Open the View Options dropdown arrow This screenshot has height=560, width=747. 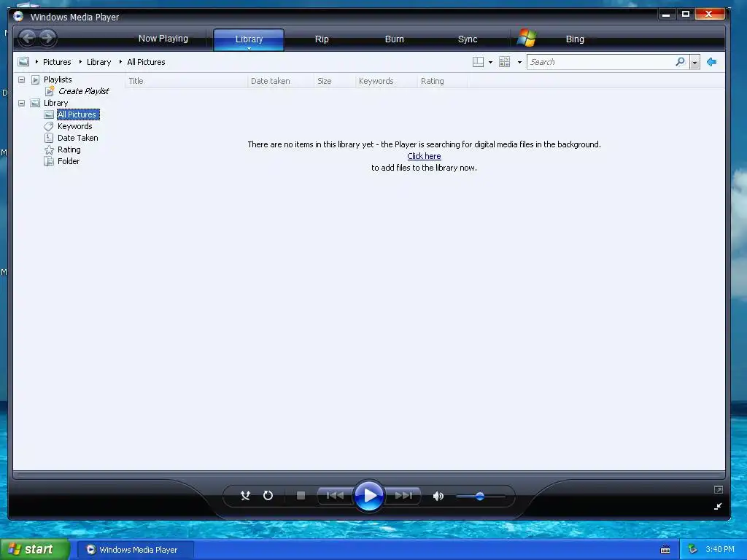[x=519, y=63]
